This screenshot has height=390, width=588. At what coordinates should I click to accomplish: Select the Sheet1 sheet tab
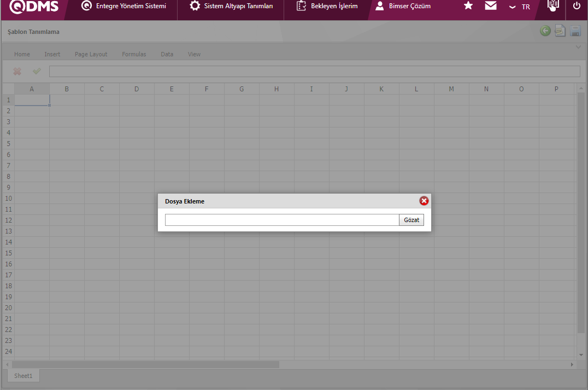(23, 376)
